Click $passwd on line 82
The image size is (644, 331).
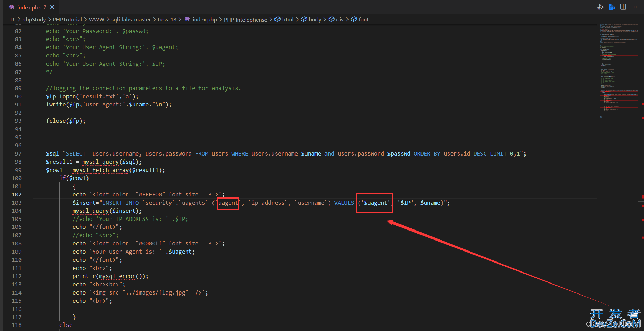pos(134,31)
